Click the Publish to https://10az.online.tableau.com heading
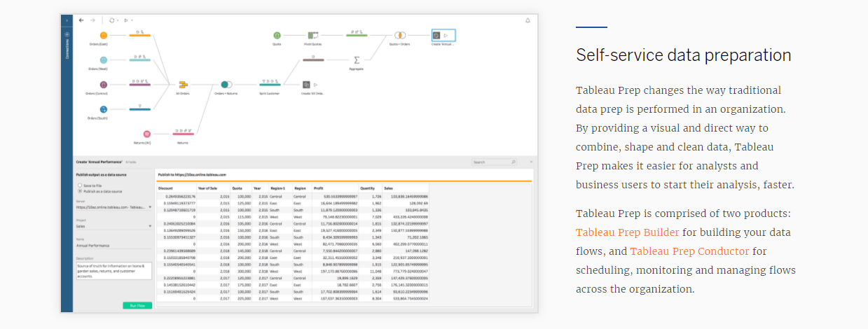Screen dimensions: 868x329 191,174
